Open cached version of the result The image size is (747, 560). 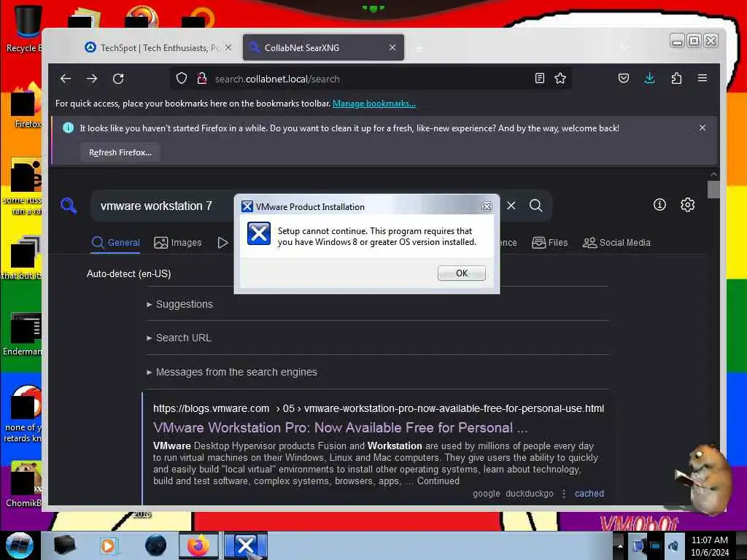pyautogui.click(x=589, y=494)
